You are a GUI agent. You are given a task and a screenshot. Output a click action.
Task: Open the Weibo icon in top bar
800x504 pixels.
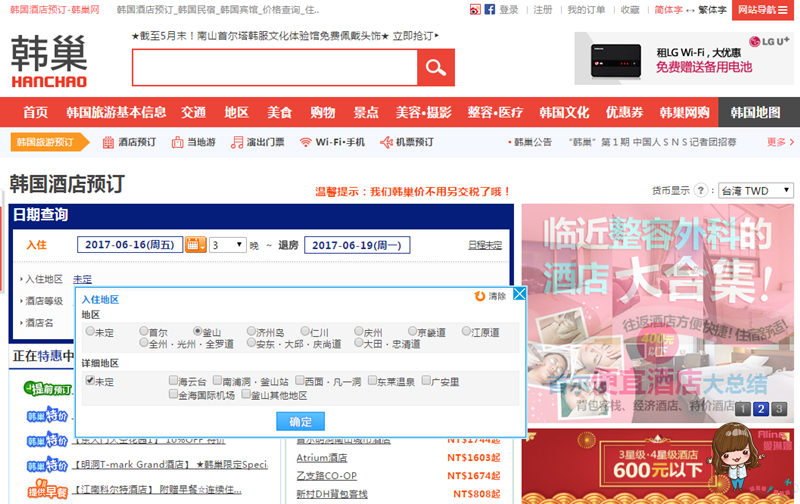[x=475, y=10]
